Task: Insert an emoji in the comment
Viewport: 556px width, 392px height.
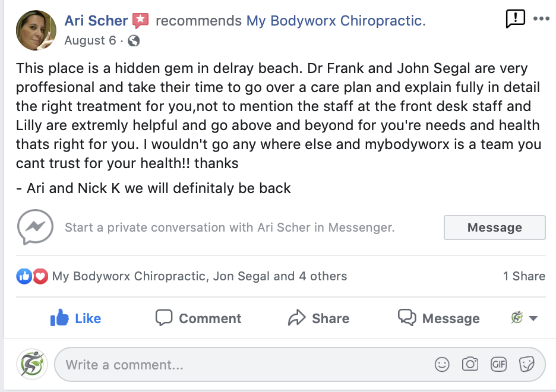Action: click(442, 364)
